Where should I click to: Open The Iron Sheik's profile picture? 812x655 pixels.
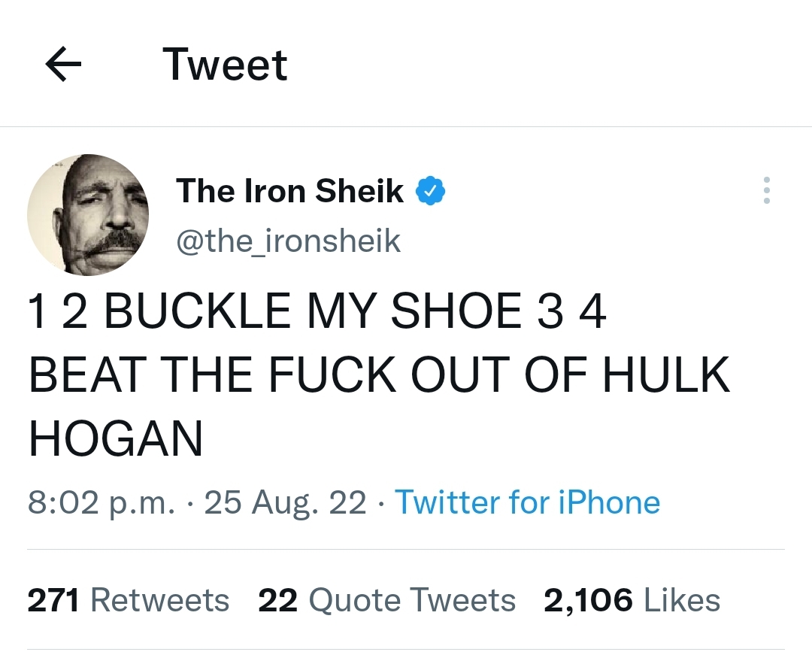click(88, 215)
